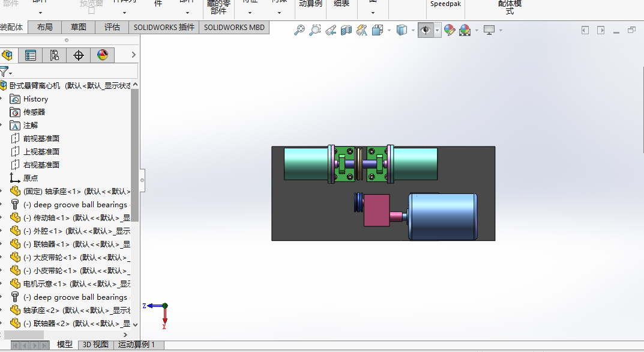
Task: Click the Zoom to Fit icon
Action: (x=299, y=30)
